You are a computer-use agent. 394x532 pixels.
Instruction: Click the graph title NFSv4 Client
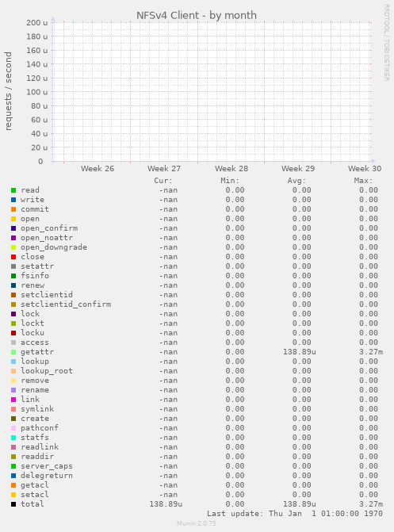197,15
